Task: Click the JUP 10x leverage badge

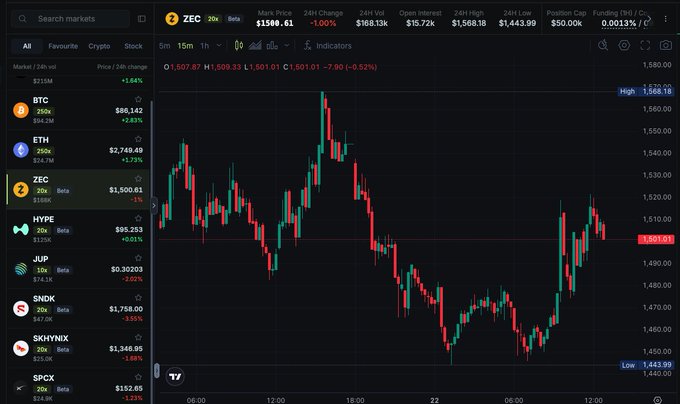Action: tap(42, 270)
